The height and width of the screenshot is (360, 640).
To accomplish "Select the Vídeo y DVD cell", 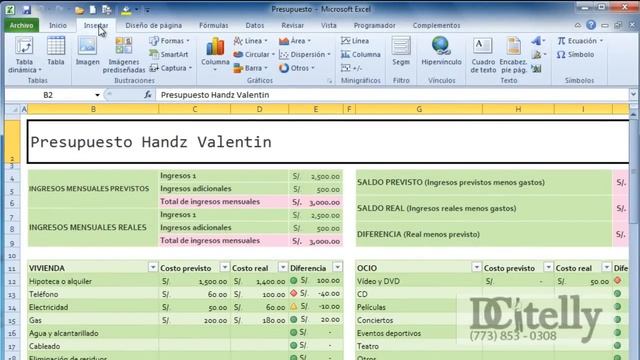I will pyautogui.click(x=419, y=281).
